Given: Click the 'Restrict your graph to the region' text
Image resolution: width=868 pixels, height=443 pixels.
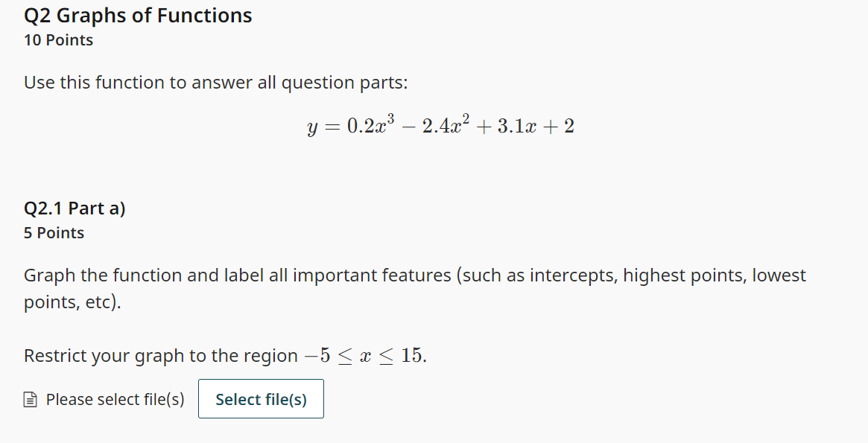Looking at the screenshot, I should pyautogui.click(x=160, y=355).
